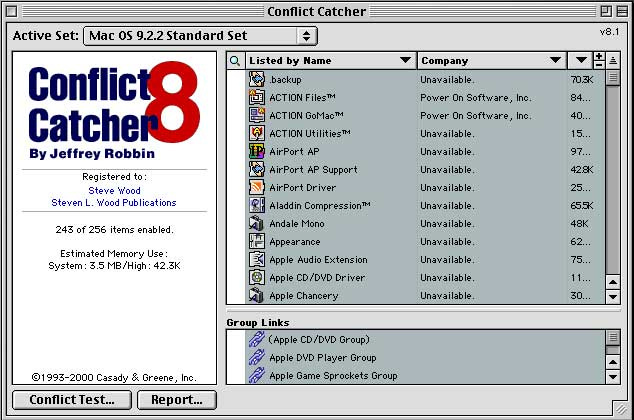The image size is (634, 420).
Task: Click the ACTION Utilities icon
Action: (256, 133)
